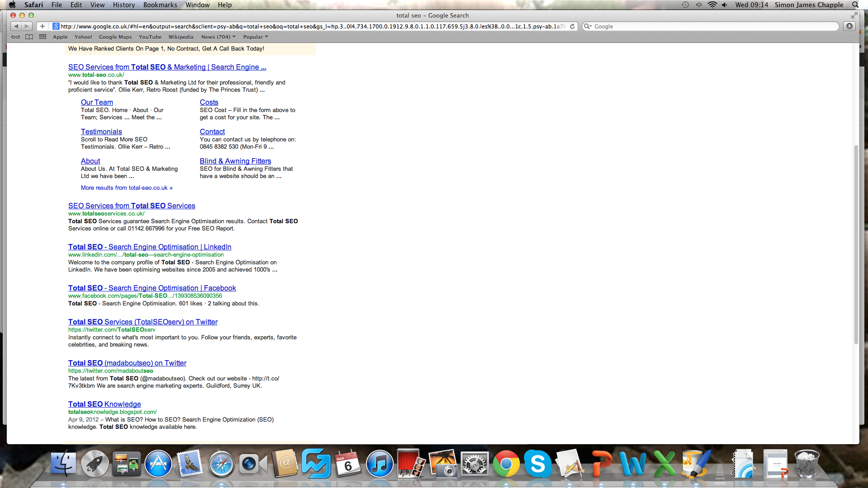Launch the App Store from the Dock
Screen dimensions: 868x488
[158, 464]
